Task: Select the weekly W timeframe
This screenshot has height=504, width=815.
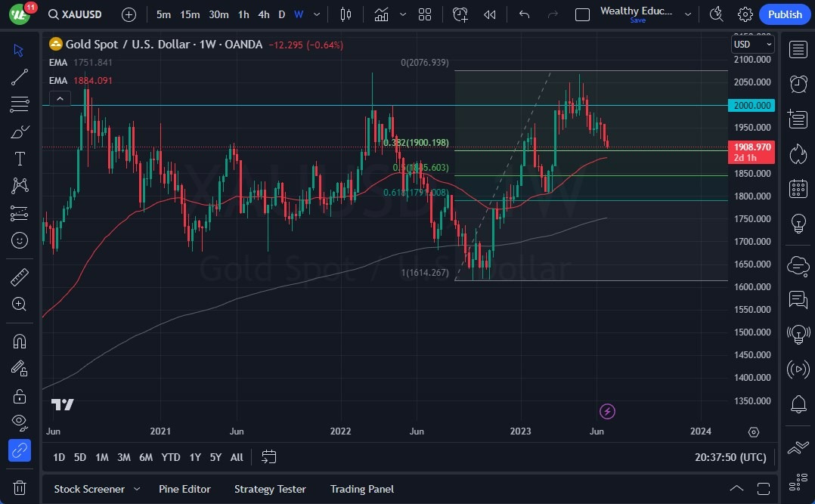Action: 299,14
